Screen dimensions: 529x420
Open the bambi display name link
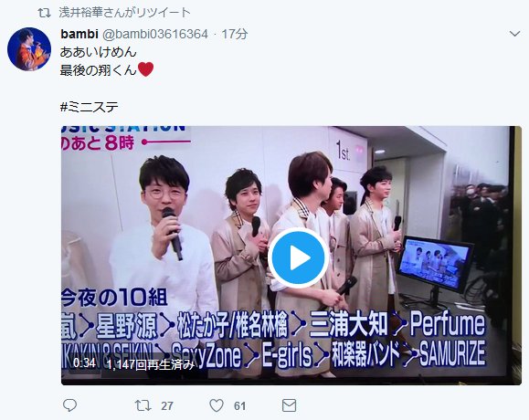point(79,34)
